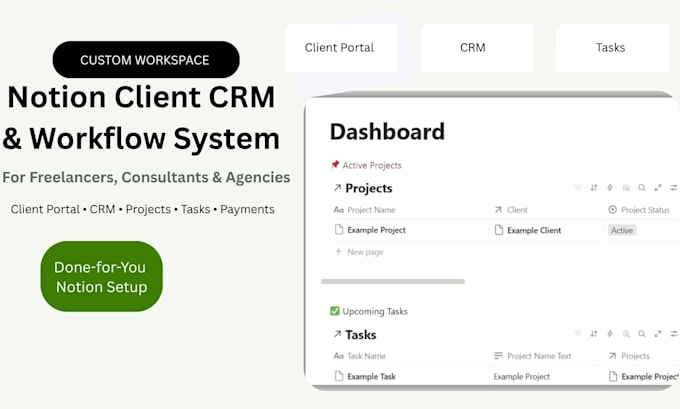680x409 pixels.
Task: Open the view settings sliders icon for Projects
Action: (673, 188)
